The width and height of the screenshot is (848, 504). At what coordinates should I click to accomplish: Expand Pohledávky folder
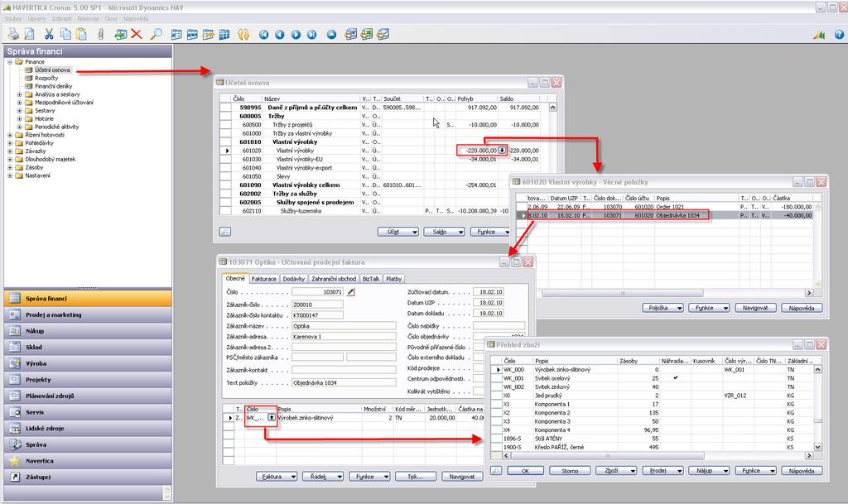pos(10,142)
